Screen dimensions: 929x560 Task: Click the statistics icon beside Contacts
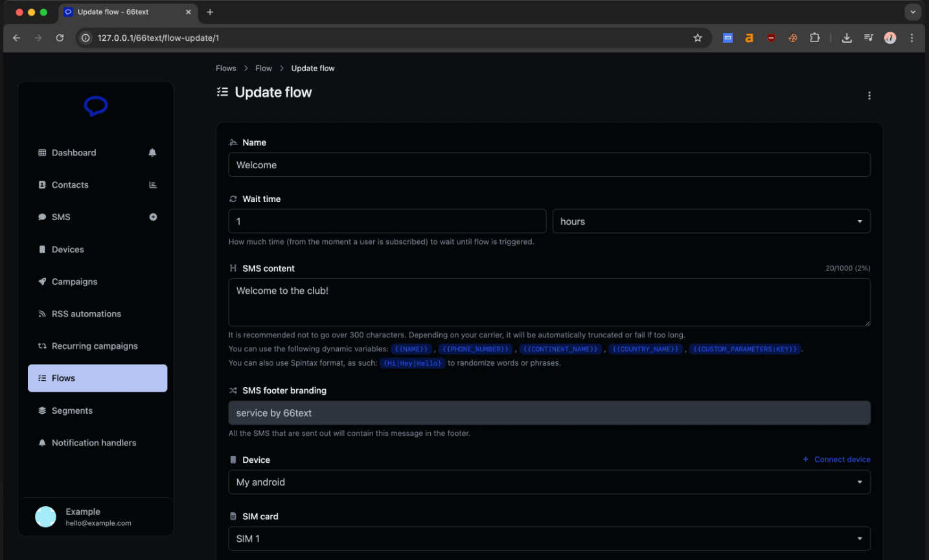153,185
